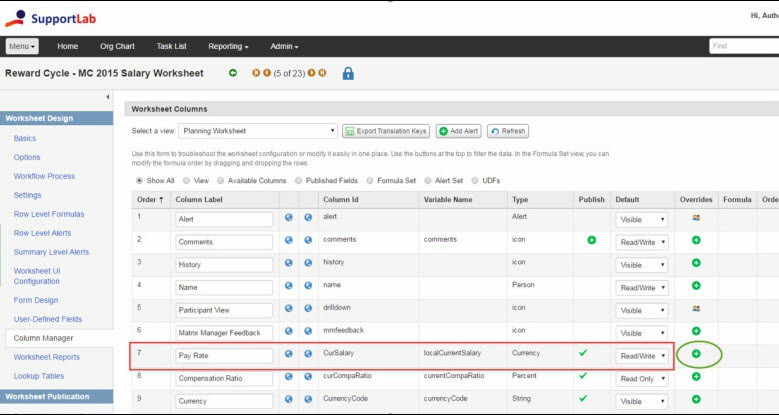This screenshot has height=415, width=779.
Task: Open Org Chart in navigation bar
Action: point(117,46)
